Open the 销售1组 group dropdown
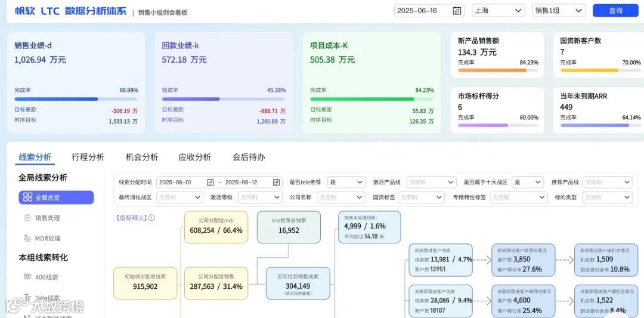 click(559, 11)
